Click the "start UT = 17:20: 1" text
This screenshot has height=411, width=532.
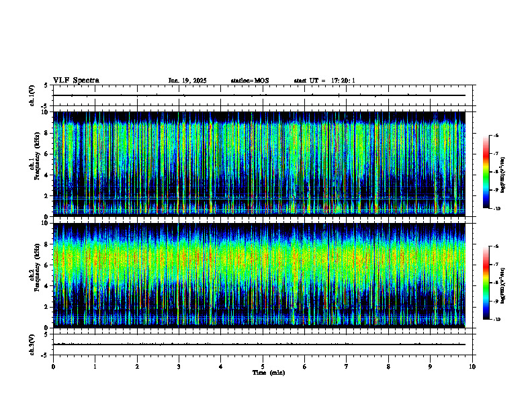324,81
